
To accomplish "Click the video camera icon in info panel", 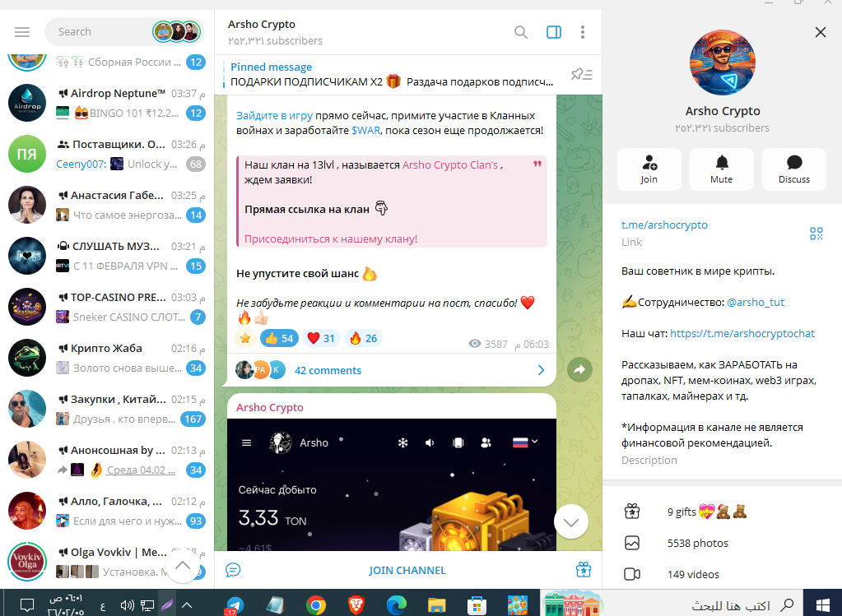I will [x=632, y=574].
